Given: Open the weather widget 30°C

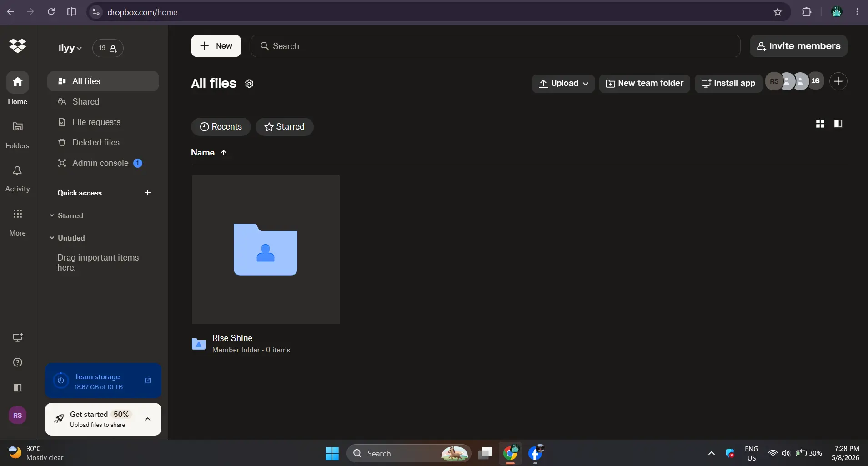Looking at the screenshot, I should (36, 453).
